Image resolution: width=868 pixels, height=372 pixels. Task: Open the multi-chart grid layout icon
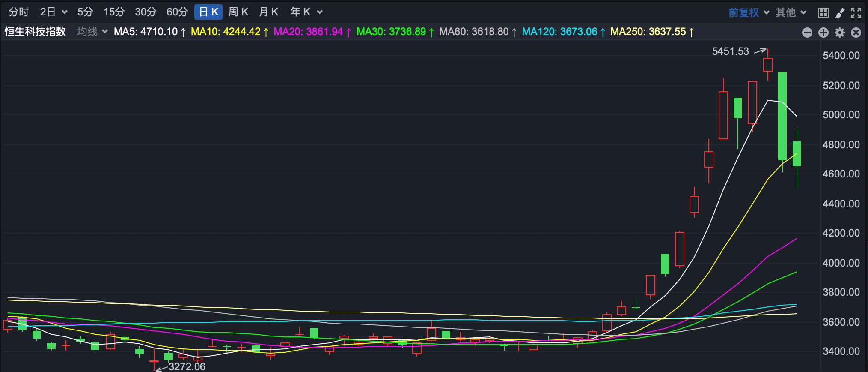pos(823,12)
